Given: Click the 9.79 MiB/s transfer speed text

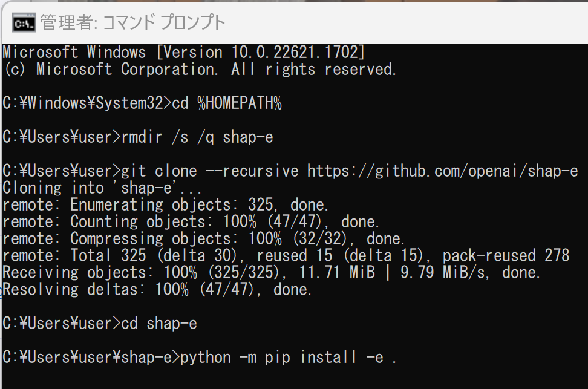Looking at the screenshot, I should tap(444, 273).
